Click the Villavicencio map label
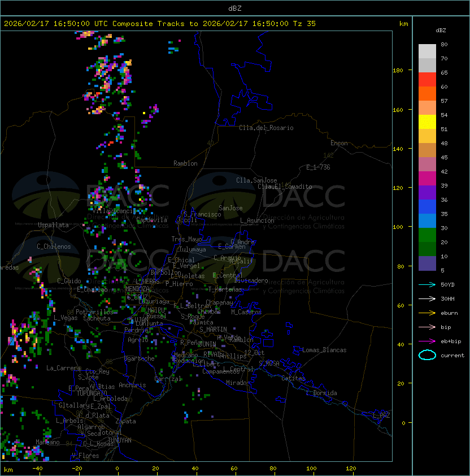 114,211
